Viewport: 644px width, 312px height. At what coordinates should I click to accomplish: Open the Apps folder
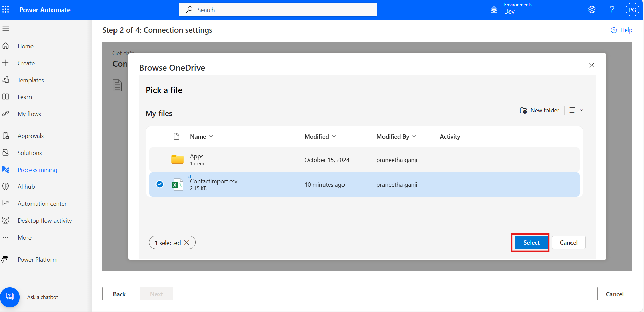(x=196, y=156)
